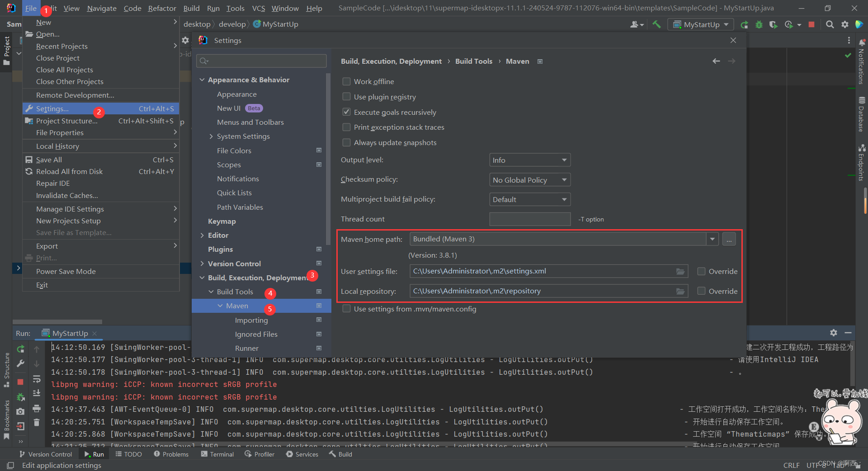Open the profiler run icon in toolbar
The height and width of the screenshot is (471, 868).
click(788, 24)
